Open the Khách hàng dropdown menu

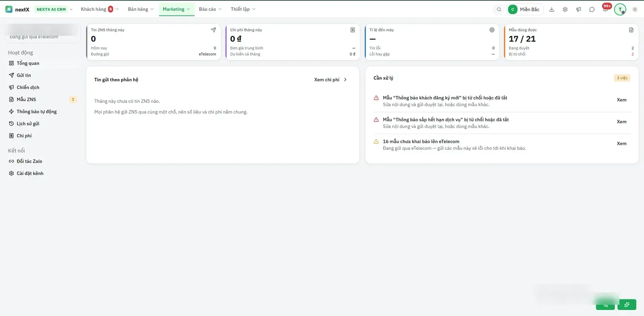pos(99,9)
